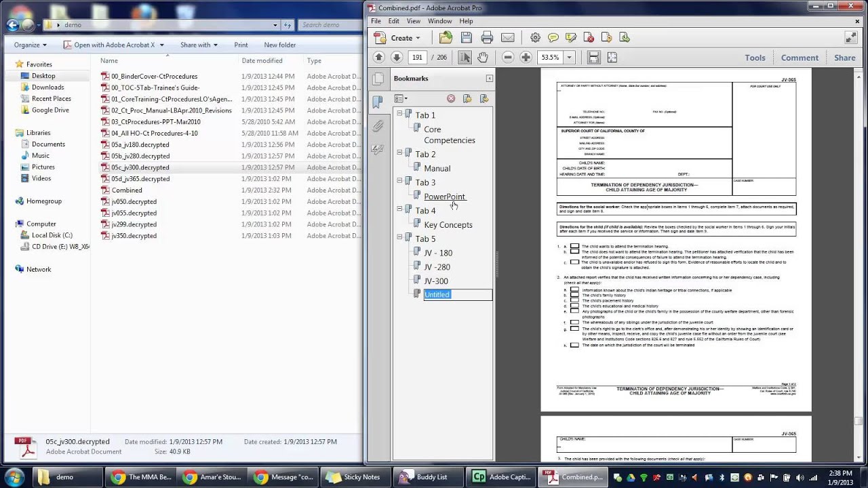868x488 pixels.
Task: Click the envelope Email icon
Action: [507, 38]
